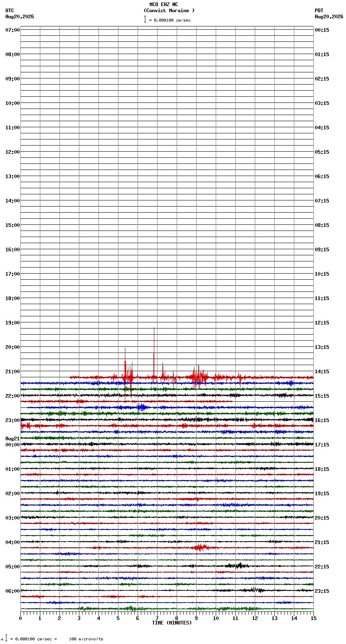346x644 pixels.
Task: Click the '00:15' PDT time label
Action: pyautogui.click(x=322, y=30)
